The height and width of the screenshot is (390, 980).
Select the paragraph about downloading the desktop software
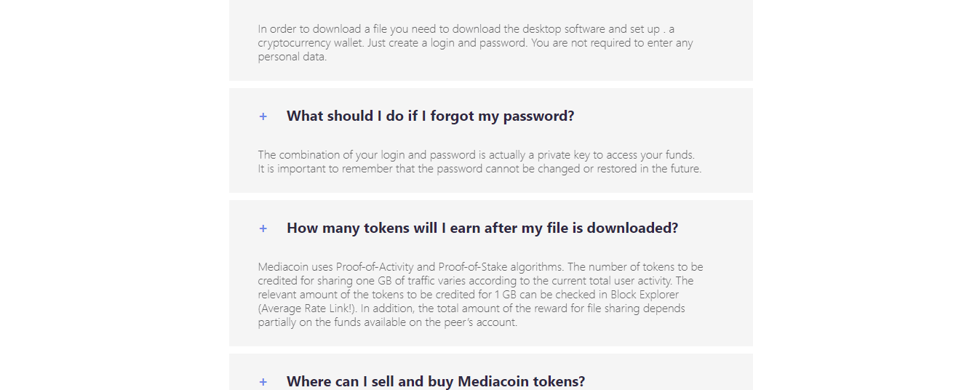coord(476,43)
